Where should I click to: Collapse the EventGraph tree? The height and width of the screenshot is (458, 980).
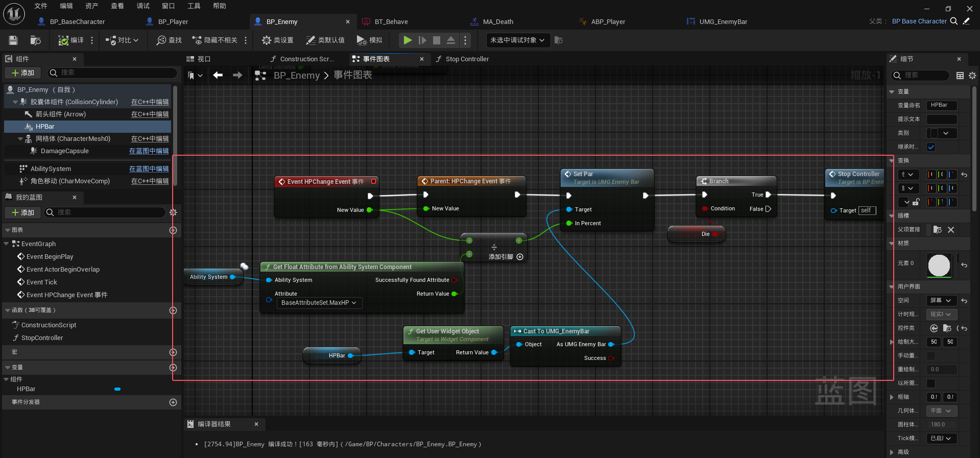pyautogui.click(x=7, y=244)
